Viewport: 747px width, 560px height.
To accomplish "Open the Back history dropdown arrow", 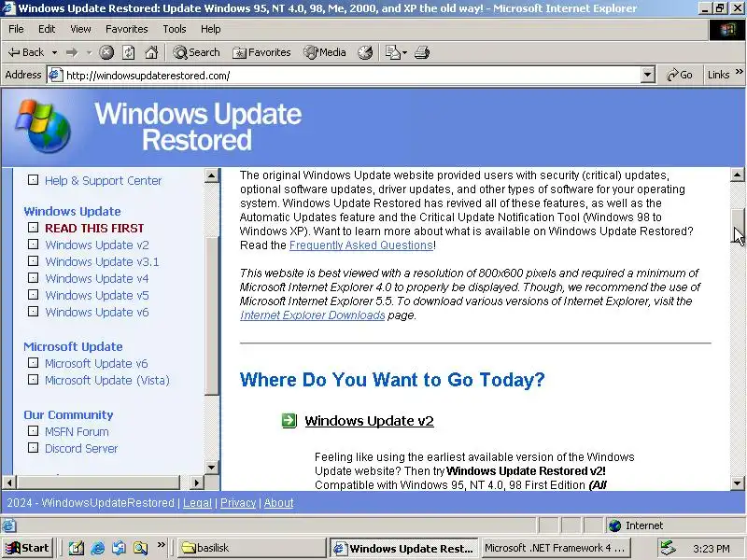I will [54, 52].
